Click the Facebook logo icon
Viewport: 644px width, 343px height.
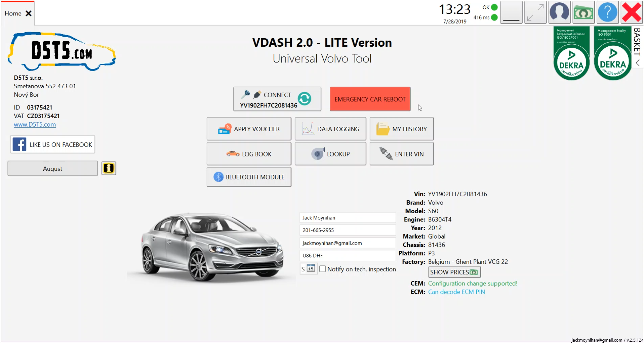point(19,145)
